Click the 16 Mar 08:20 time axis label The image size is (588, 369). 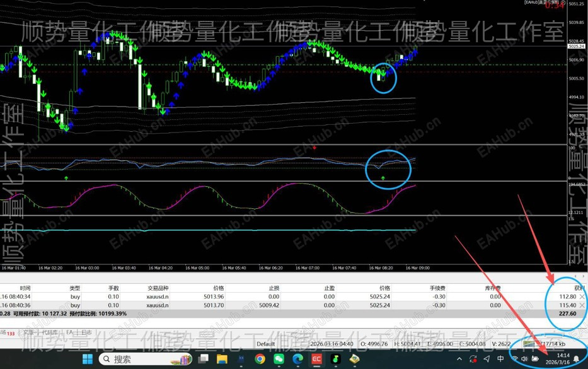click(x=381, y=268)
